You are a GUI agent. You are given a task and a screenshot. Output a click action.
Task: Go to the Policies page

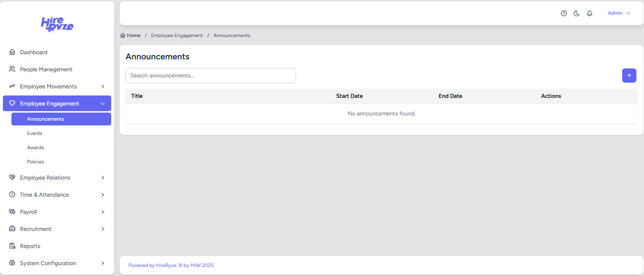(x=36, y=162)
